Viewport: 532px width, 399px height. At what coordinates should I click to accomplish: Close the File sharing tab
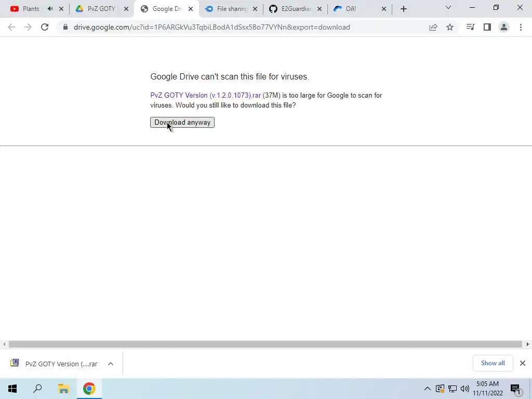point(255,9)
